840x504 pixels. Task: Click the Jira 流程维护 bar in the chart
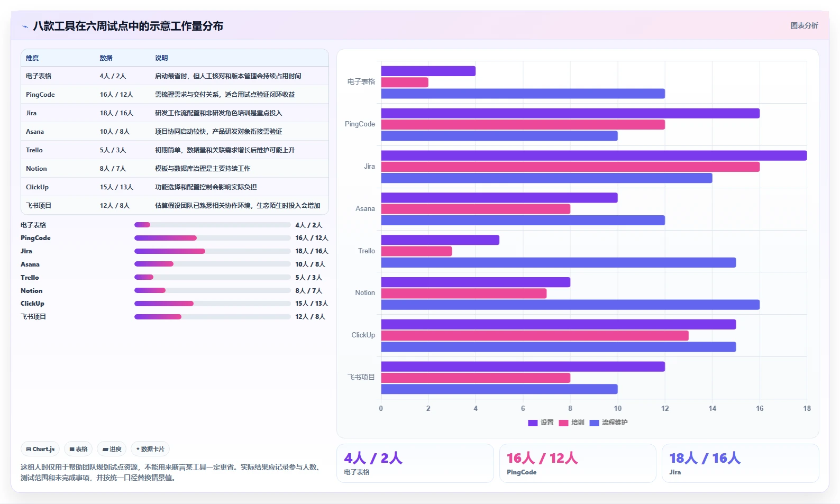point(547,178)
